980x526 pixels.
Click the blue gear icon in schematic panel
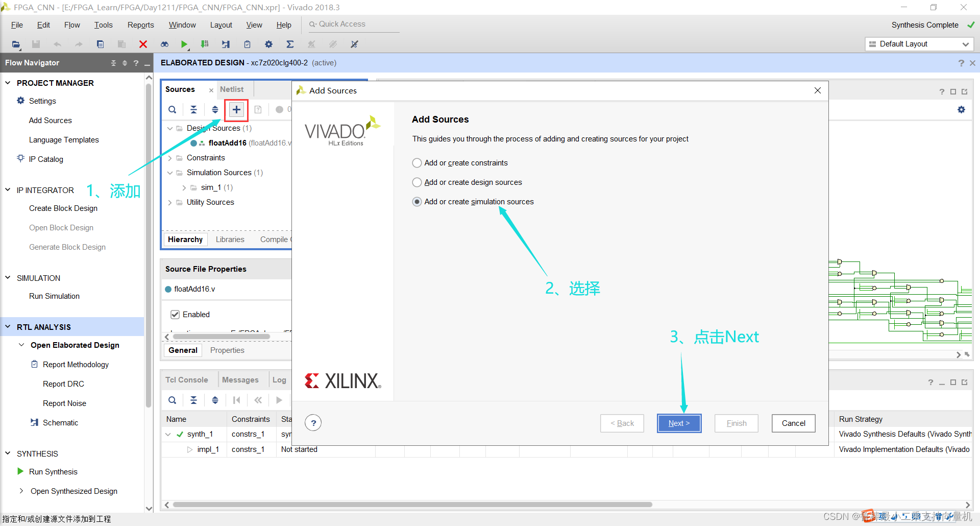pyautogui.click(x=961, y=109)
